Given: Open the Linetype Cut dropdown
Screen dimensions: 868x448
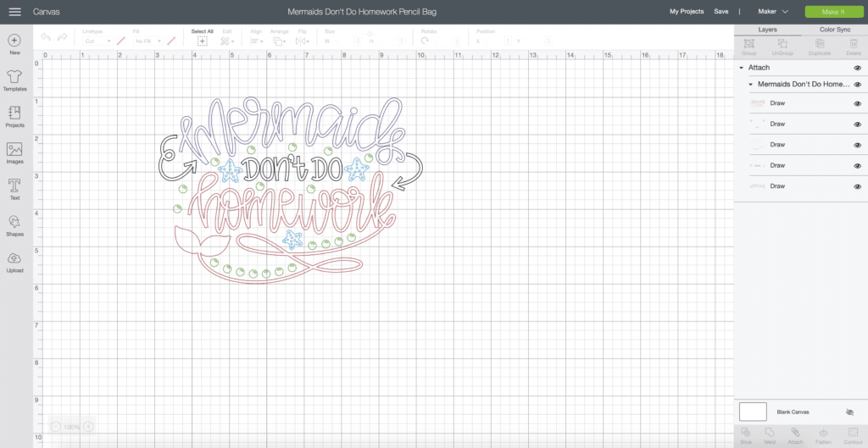Looking at the screenshot, I should 97,41.
